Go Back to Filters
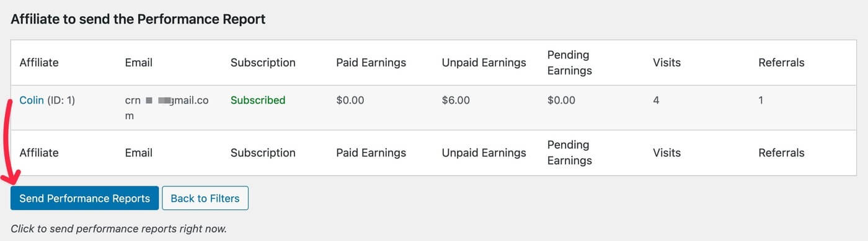 pos(205,198)
